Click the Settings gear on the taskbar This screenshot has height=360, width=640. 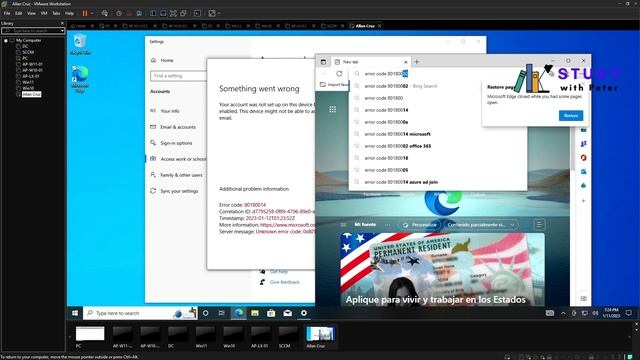[304, 313]
